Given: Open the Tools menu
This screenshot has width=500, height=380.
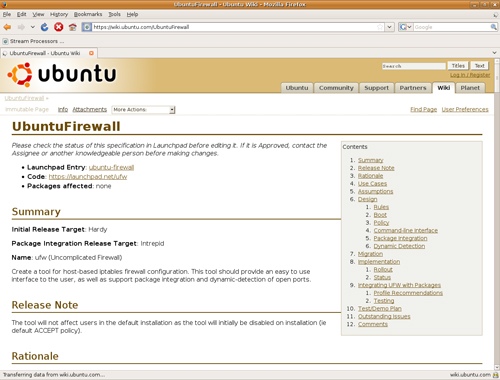Looking at the screenshot, I should 114,14.
